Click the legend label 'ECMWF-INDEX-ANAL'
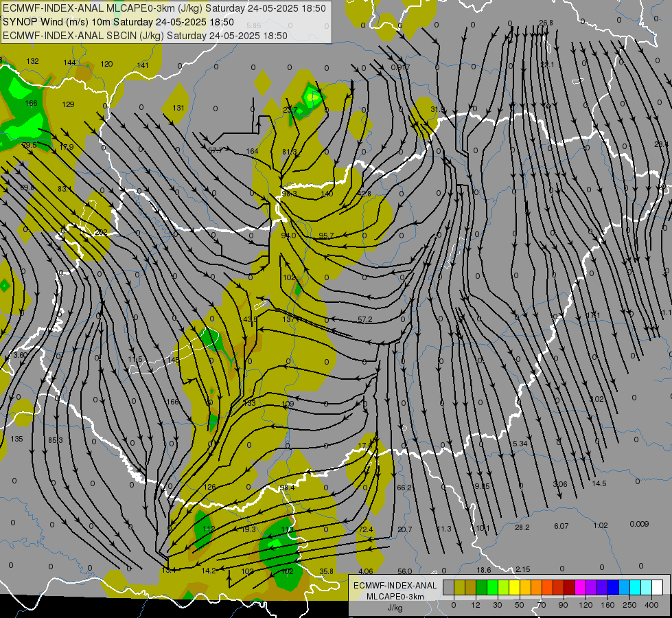The image size is (672, 618). click(395, 586)
